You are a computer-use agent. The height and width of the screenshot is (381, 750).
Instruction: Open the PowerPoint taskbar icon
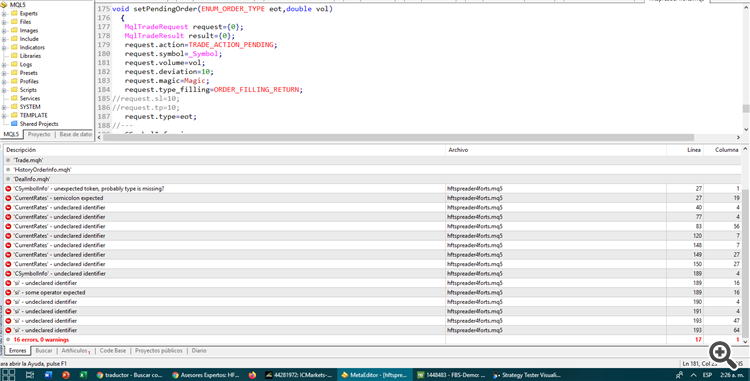tap(66, 375)
